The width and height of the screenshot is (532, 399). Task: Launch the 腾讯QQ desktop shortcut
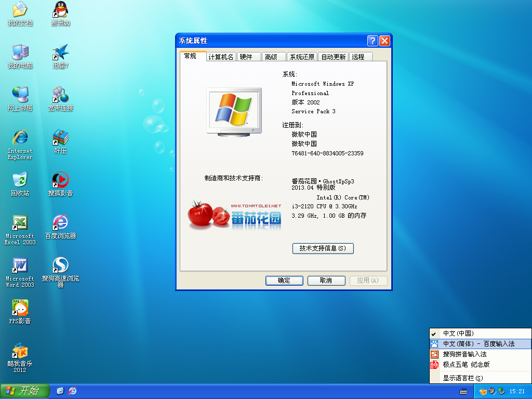pos(61,14)
